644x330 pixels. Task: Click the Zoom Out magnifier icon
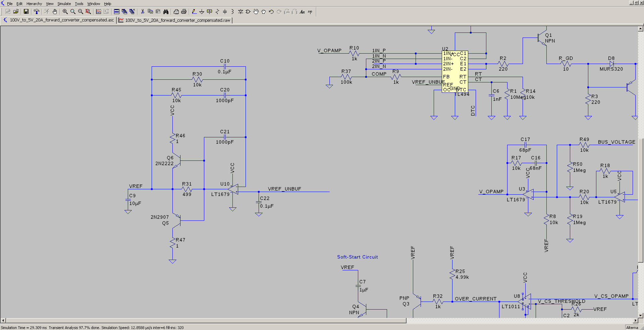click(x=80, y=12)
